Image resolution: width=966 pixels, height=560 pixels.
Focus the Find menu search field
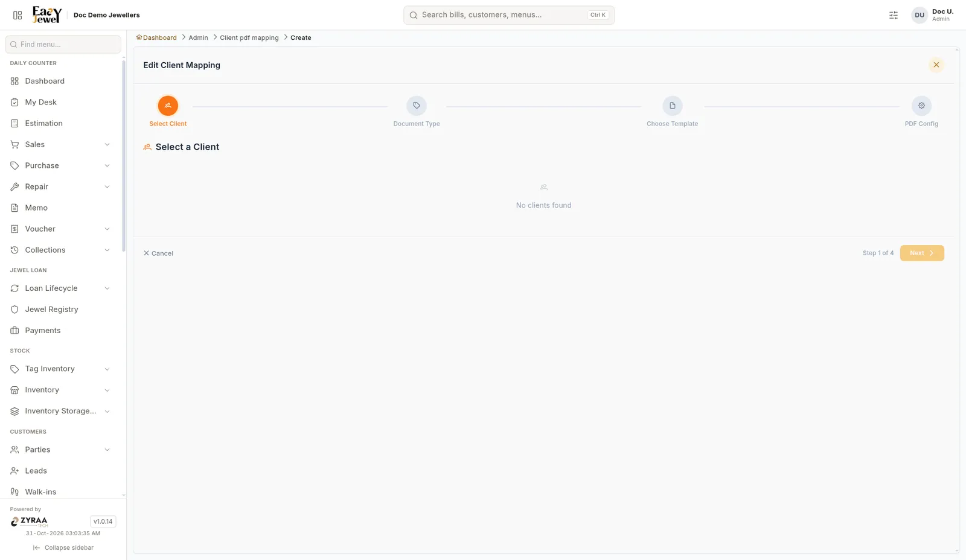click(63, 44)
